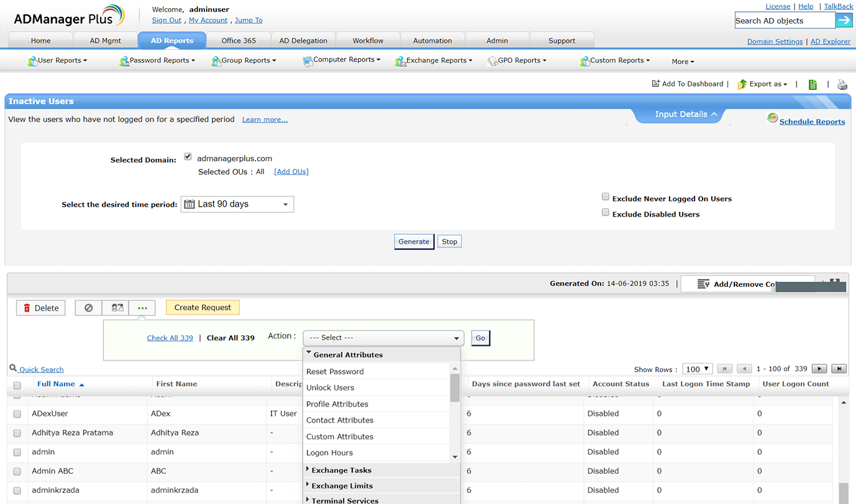The image size is (856, 504).
Task: Click the Add To Dashboard icon
Action: (x=655, y=84)
